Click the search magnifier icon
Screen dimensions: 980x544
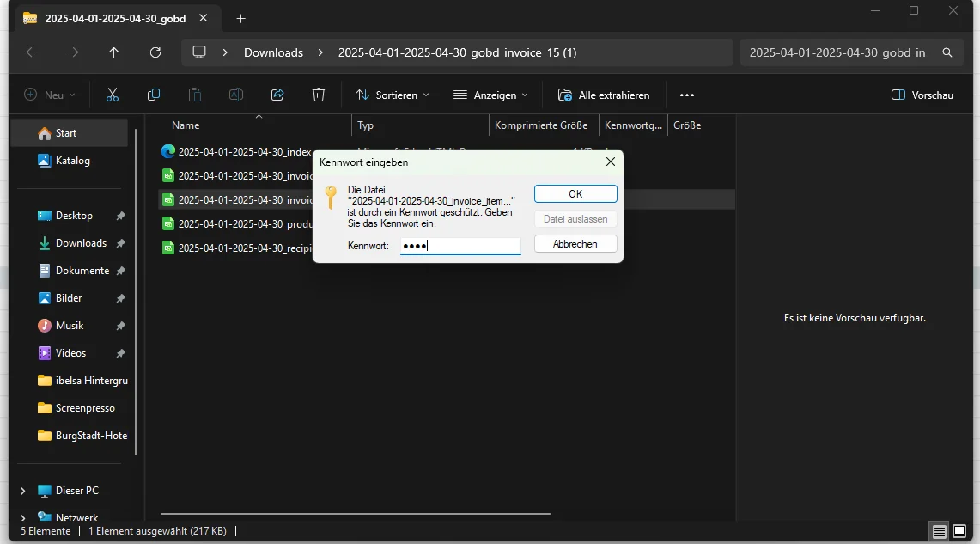coord(947,52)
